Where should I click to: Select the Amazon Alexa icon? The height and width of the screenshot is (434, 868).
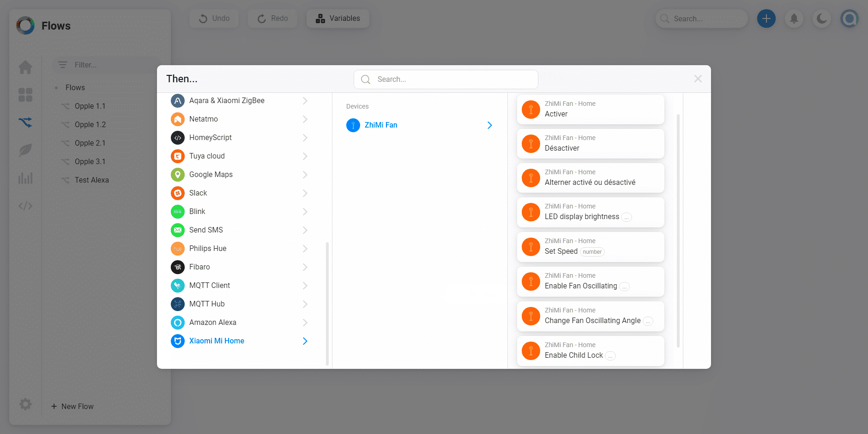[x=178, y=323]
